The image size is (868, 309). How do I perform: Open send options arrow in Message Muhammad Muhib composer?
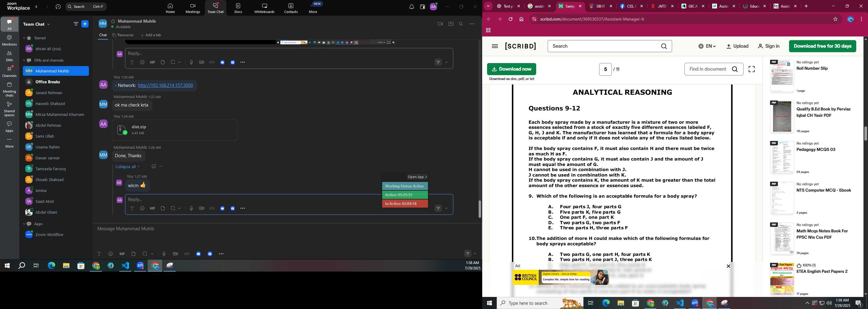(x=475, y=254)
